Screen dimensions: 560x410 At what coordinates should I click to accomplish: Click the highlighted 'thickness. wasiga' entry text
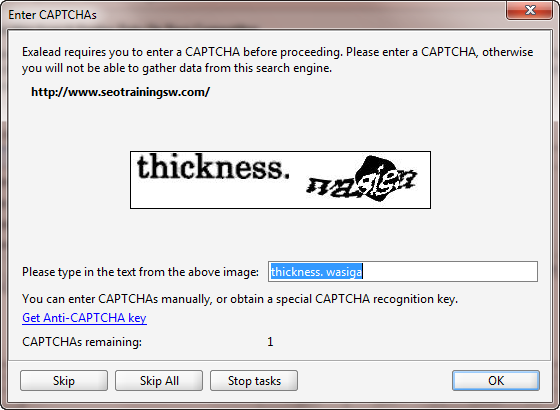pyautogui.click(x=316, y=272)
